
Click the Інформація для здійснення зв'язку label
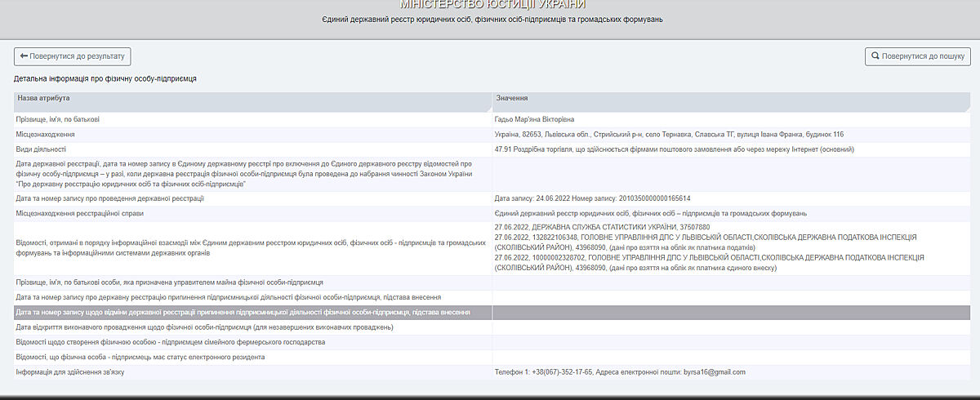click(x=73, y=372)
